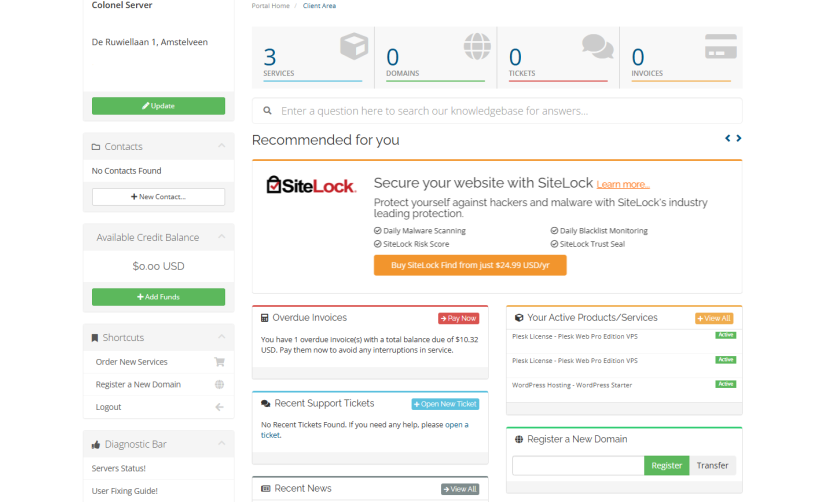This screenshot has width=833, height=502.
Task: Collapse the Diagnostic Bar panel
Action: click(221, 444)
